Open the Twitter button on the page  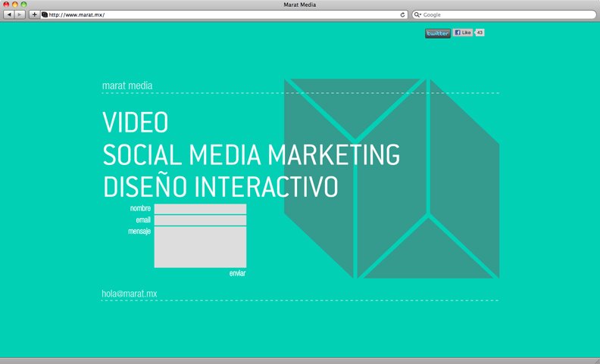[438, 33]
